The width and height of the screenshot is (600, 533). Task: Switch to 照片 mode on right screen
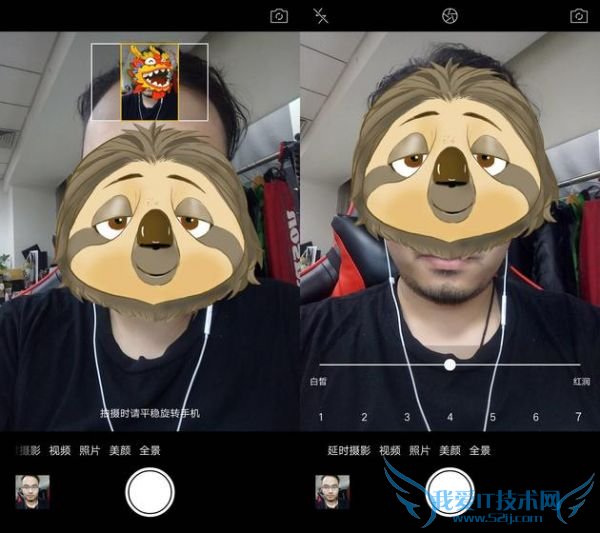pos(420,450)
